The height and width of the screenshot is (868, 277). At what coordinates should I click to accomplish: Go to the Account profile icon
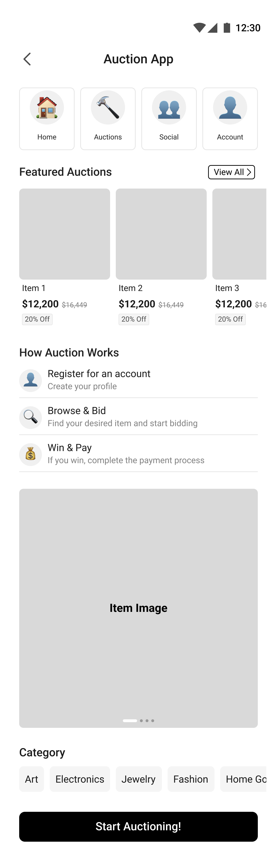(230, 107)
